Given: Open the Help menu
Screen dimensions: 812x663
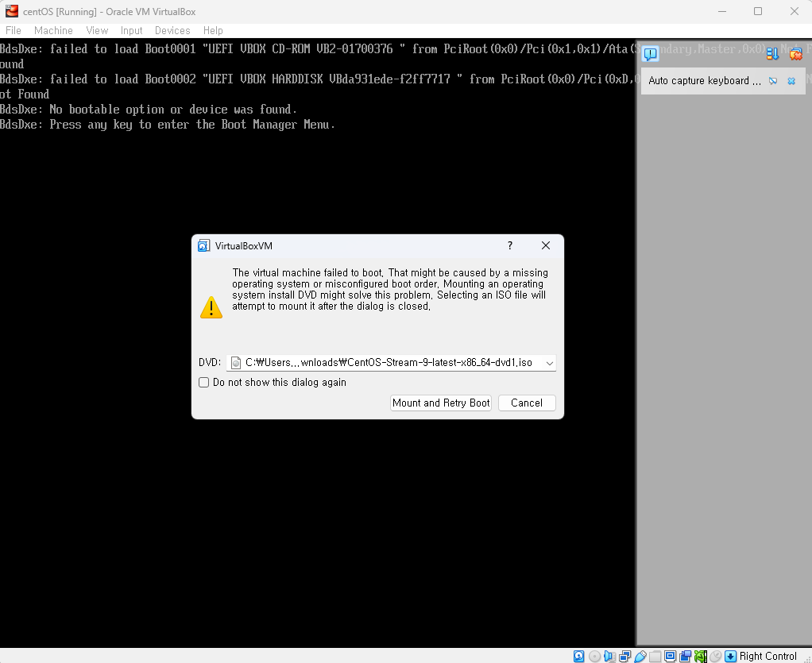Looking at the screenshot, I should [x=213, y=30].
